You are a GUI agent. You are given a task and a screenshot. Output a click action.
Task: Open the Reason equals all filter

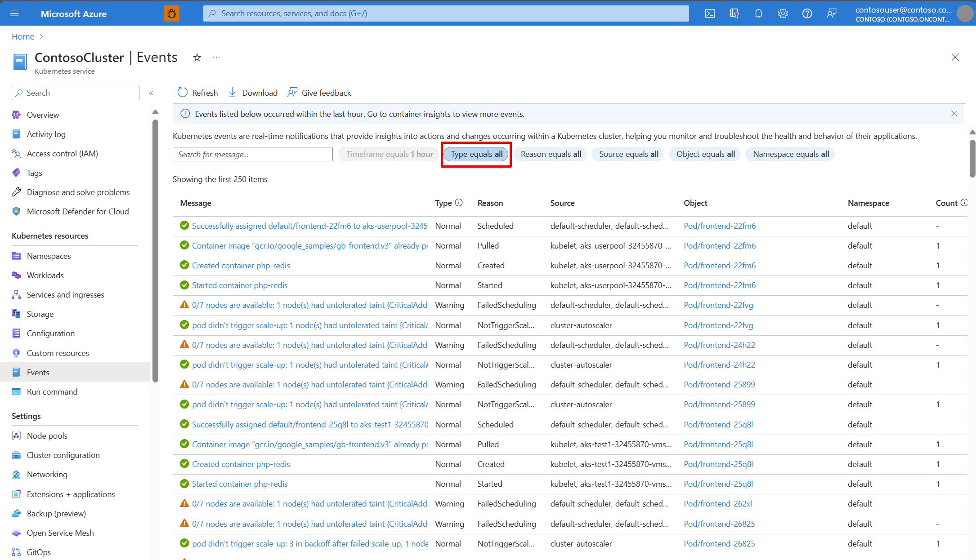click(551, 154)
